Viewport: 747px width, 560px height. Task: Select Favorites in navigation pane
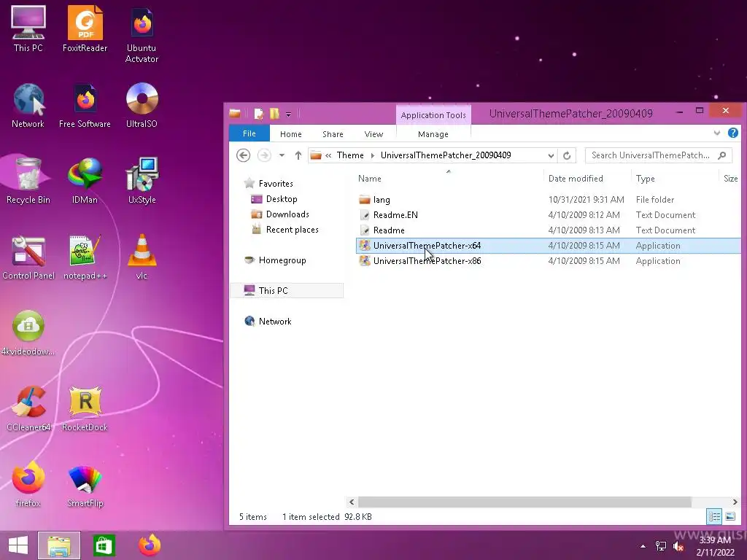click(x=276, y=183)
